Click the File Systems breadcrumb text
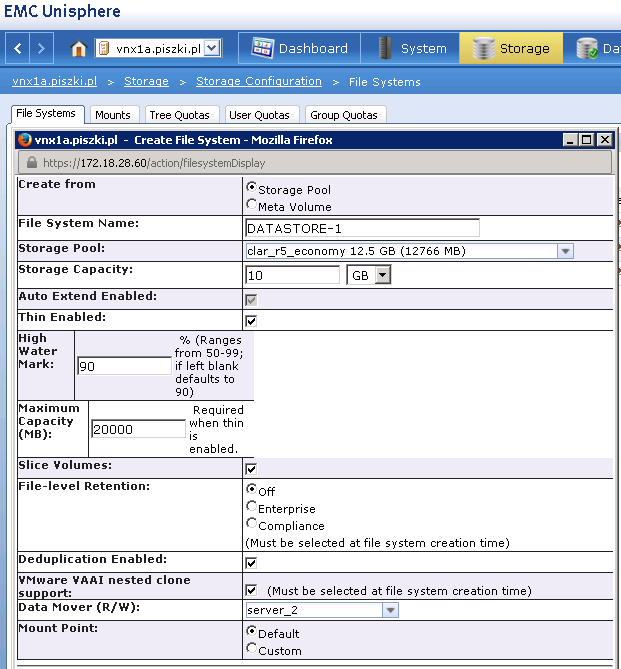The width and height of the screenshot is (621, 669). click(385, 82)
